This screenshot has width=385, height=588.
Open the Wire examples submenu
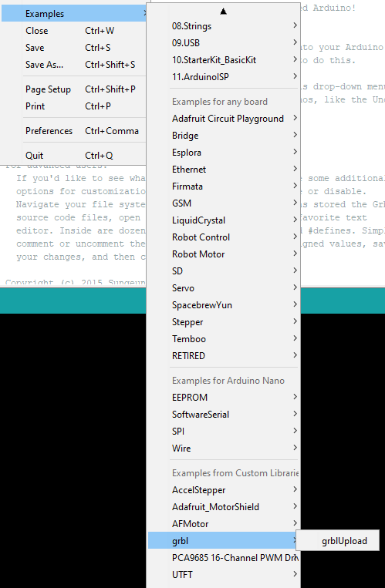pos(224,448)
